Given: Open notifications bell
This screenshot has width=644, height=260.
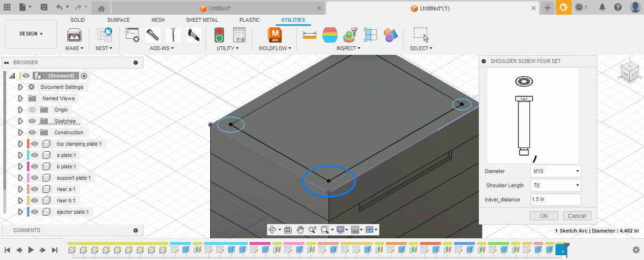Looking at the screenshot, I should click(602, 8).
